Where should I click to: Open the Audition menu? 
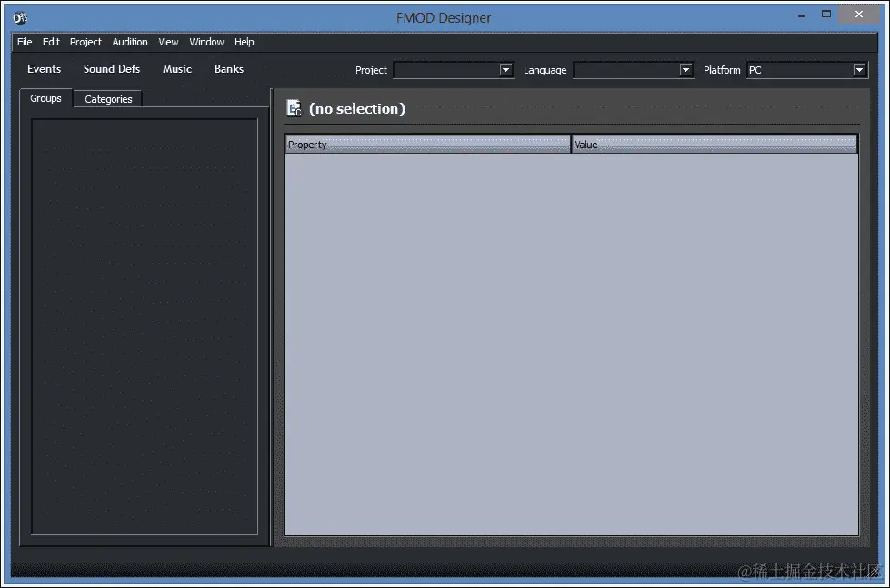click(x=129, y=42)
